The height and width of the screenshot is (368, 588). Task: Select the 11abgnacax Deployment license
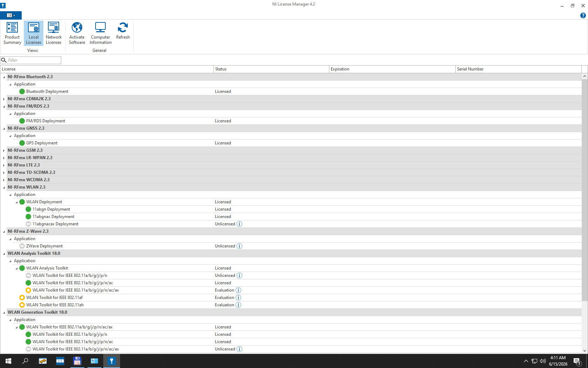coord(55,224)
